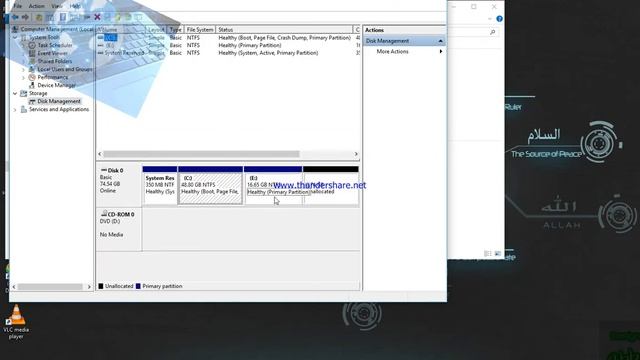Click 'Healthy (System, Active, Primary Partition)' status
Screen dimensions: 640x360
pyautogui.click(x=268, y=53)
